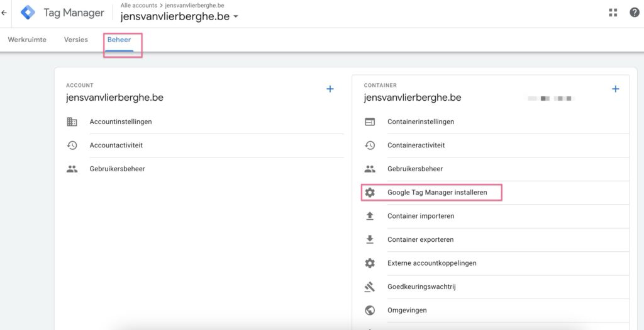Open Goedkeuringswachtrij
644x330 pixels.
[x=421, y=287]
